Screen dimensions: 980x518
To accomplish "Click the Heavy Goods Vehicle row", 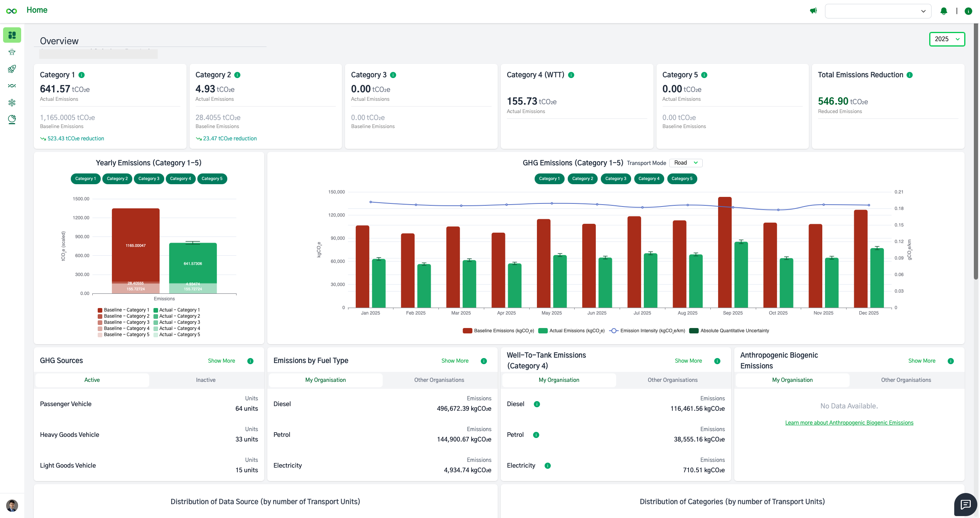I will [149, 435].
